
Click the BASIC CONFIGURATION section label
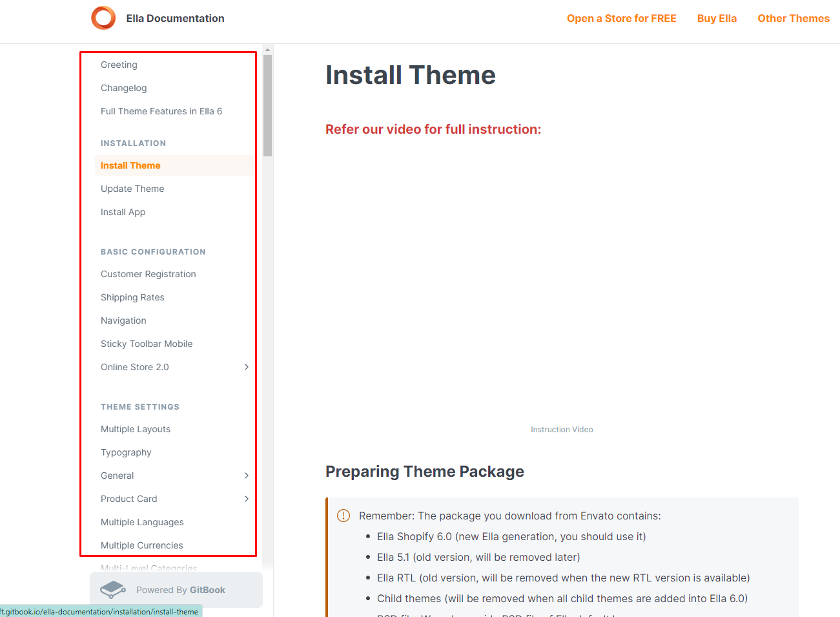(153, 252)
